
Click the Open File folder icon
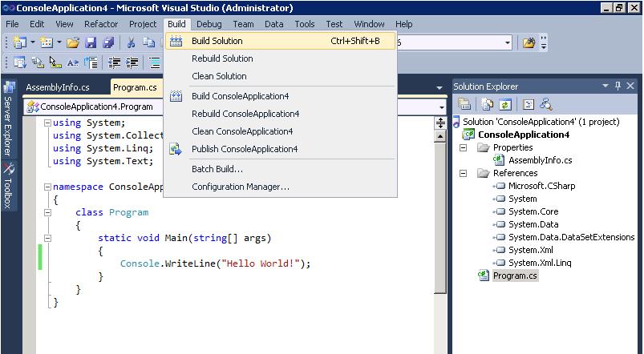(x=73, y=42)
